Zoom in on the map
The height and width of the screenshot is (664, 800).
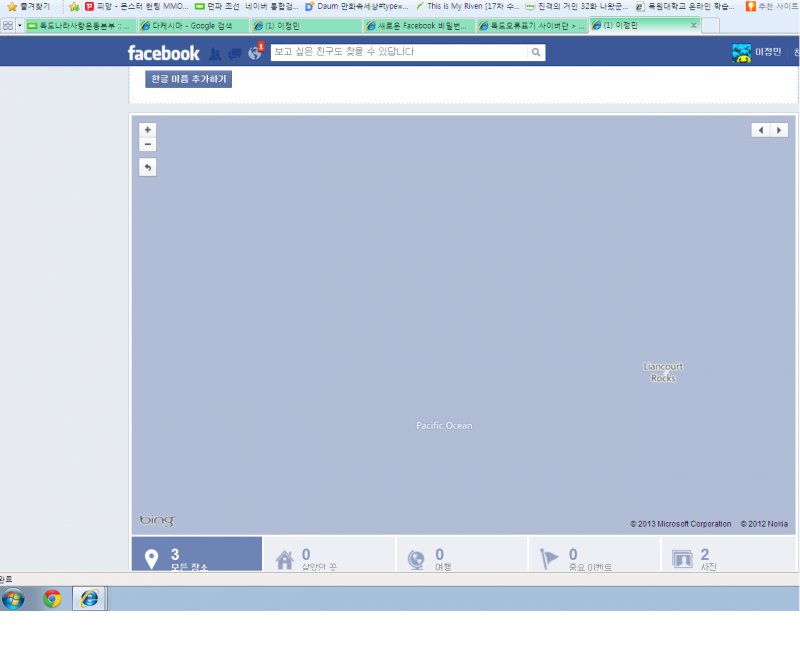[148, 130]
